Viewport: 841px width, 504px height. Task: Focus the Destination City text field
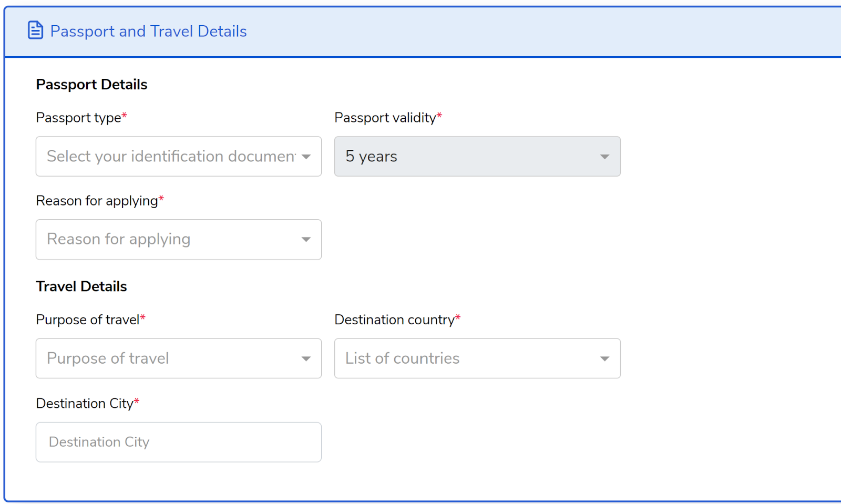(x=179, y=442)
